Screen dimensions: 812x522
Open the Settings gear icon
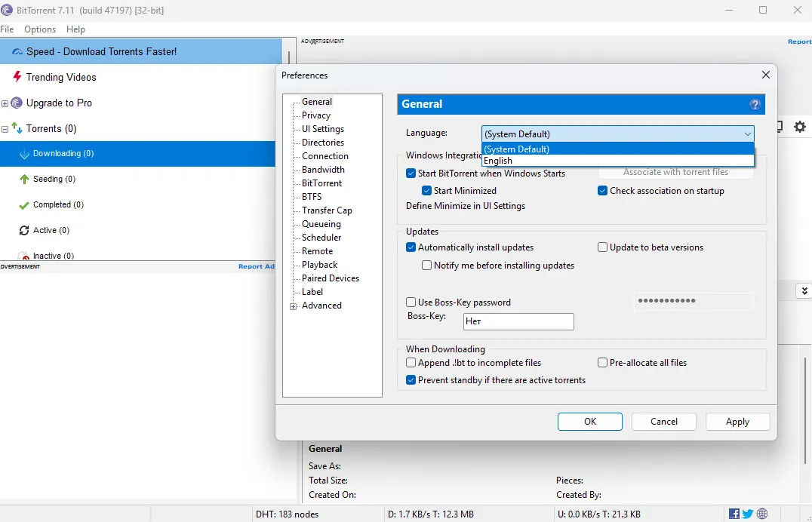click(x=799, y=127)
